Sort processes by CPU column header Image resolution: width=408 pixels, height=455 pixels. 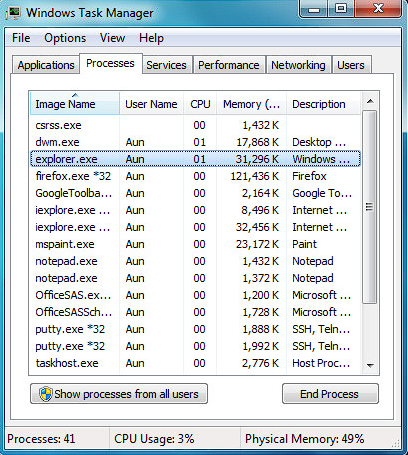[200, 104]
